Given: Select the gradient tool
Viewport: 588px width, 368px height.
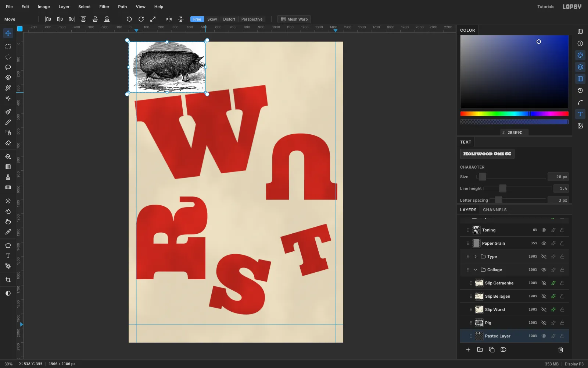Looking at the screenshot, I should 8,167.
